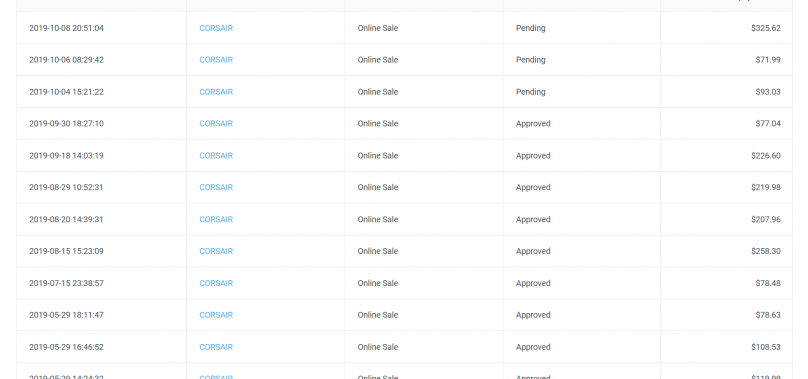This screenshot has height=379, width=808.
Task: Click CORSAIR link dated 2019-08-20 14:39:31
Action: click(216, 219)
